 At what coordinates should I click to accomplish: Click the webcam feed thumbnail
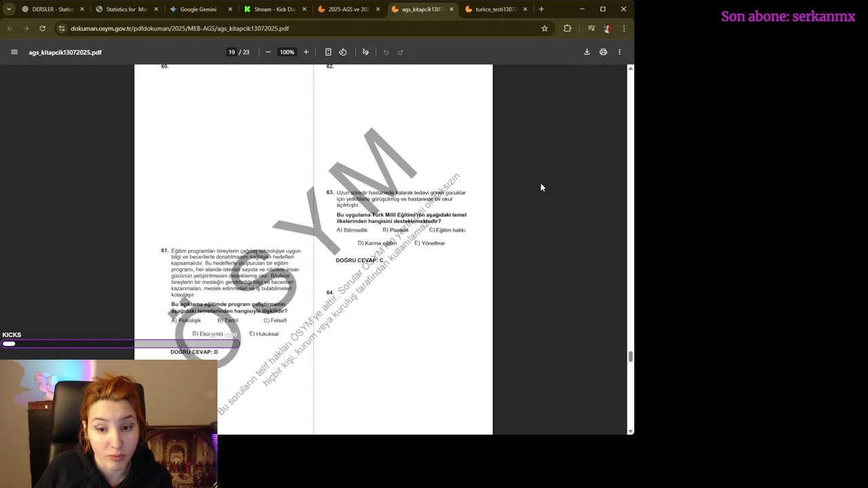click(108, 424)
